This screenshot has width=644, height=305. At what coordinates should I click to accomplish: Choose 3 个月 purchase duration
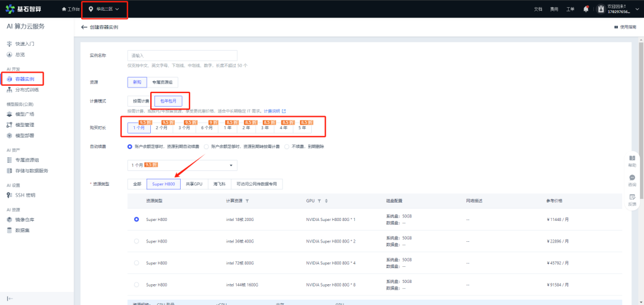point(184,127)
